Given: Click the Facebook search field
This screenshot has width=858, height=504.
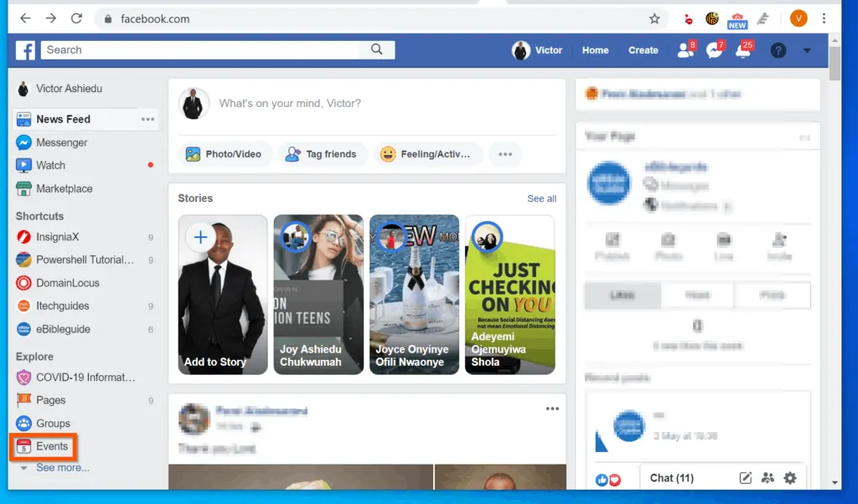Looking at the screenshot, I should (x=199, y=49).
